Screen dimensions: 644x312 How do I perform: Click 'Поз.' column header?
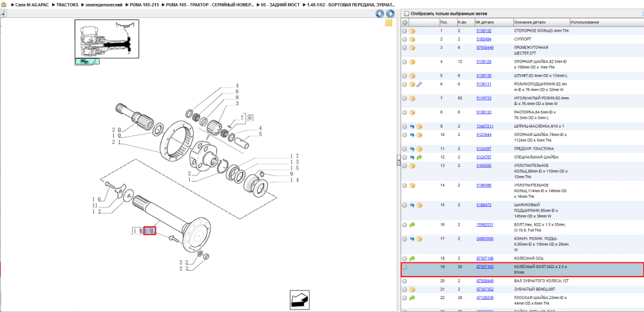pos(448,22)
